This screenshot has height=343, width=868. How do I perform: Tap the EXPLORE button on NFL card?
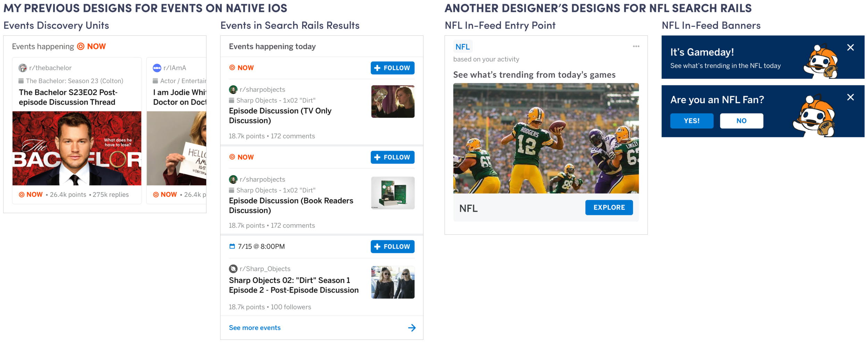click(609, 208)
